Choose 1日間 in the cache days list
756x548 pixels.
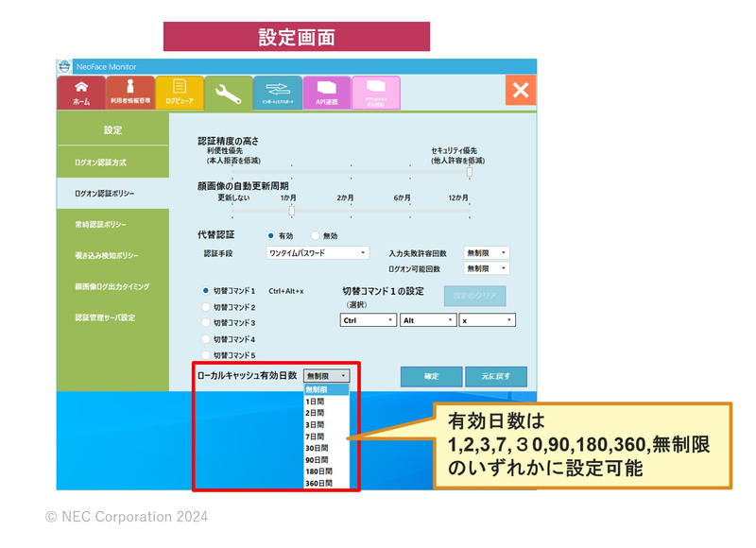326,402
